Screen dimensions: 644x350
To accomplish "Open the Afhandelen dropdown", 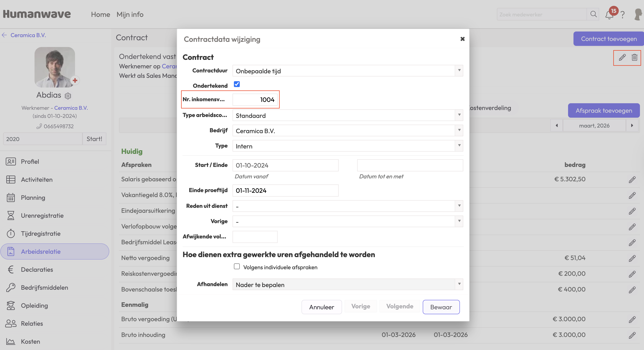I will (347, 285).
